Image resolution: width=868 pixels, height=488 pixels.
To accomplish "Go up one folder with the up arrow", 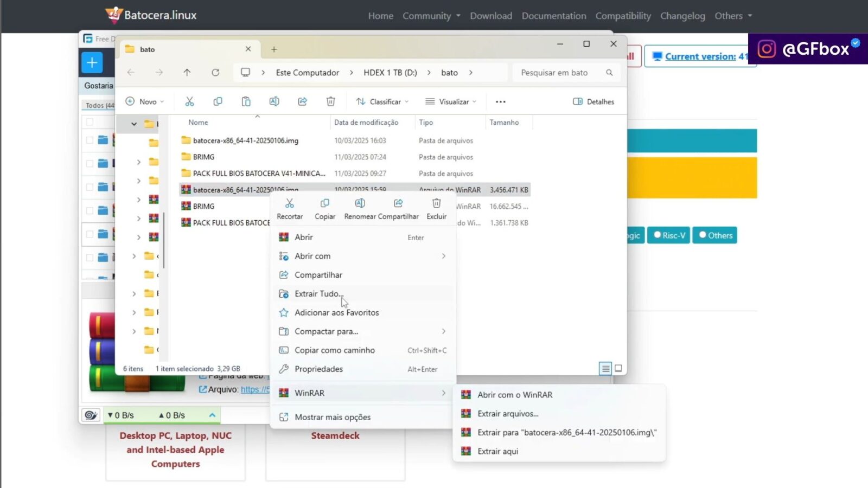I will coord(187,73).
